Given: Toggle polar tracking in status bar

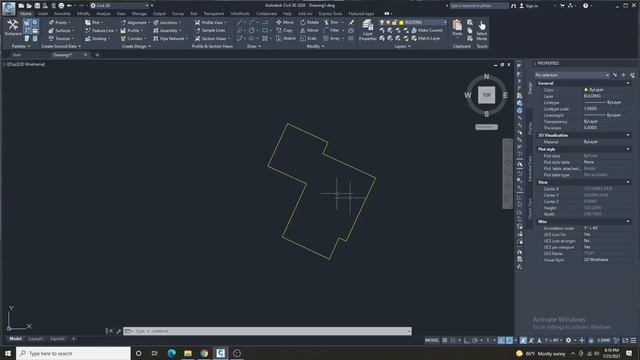Looking at the screenshot, I should click(x=475, y=340).
